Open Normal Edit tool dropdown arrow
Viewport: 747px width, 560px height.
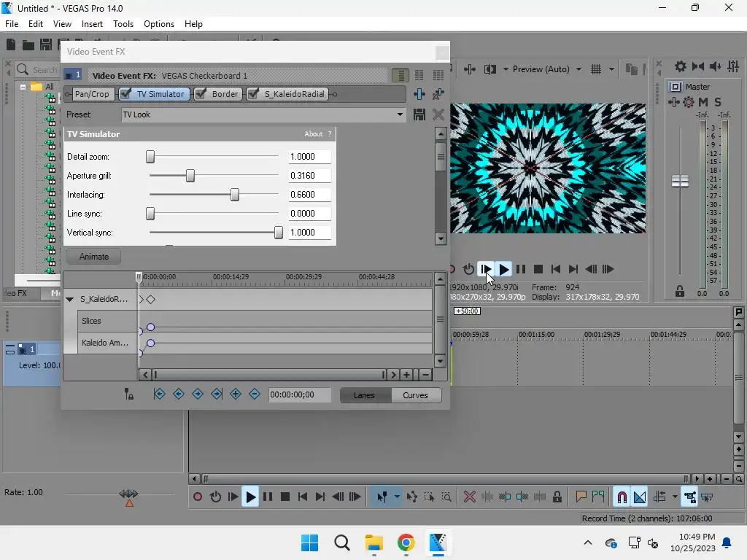(x=397, y=497)
